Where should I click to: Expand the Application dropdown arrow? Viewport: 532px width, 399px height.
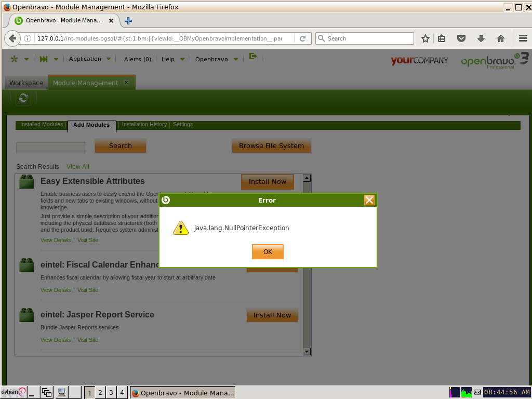[x=109, y=59]
